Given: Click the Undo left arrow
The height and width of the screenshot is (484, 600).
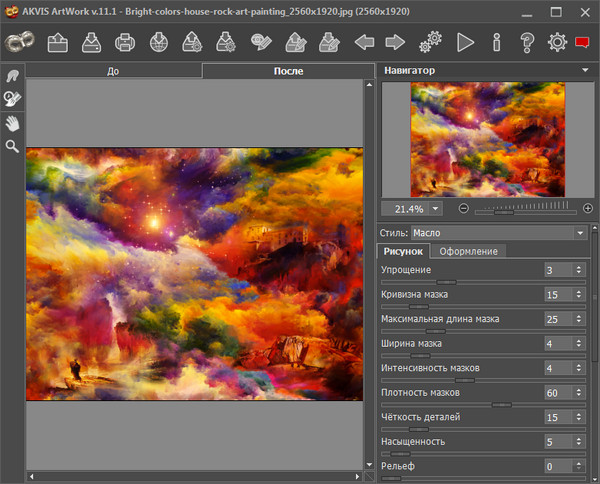Looking at the screenshot, I should [x=364, y=42].
